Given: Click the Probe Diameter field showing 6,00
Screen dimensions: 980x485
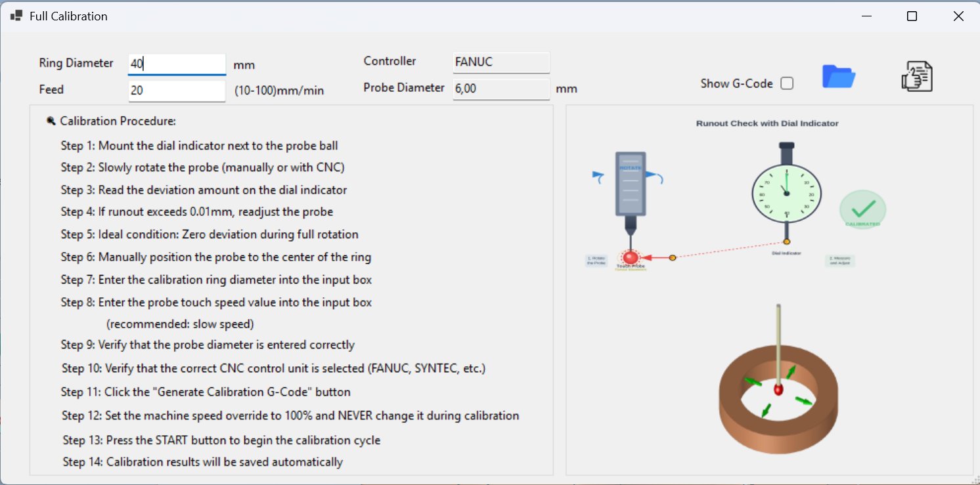Looking at the screenshot, I should pos(501,89).
